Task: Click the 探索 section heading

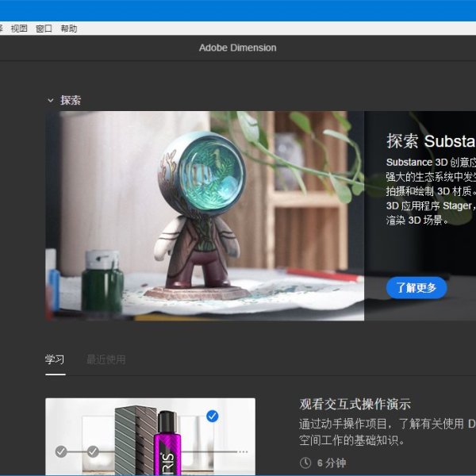Action: tap(71, 100)
